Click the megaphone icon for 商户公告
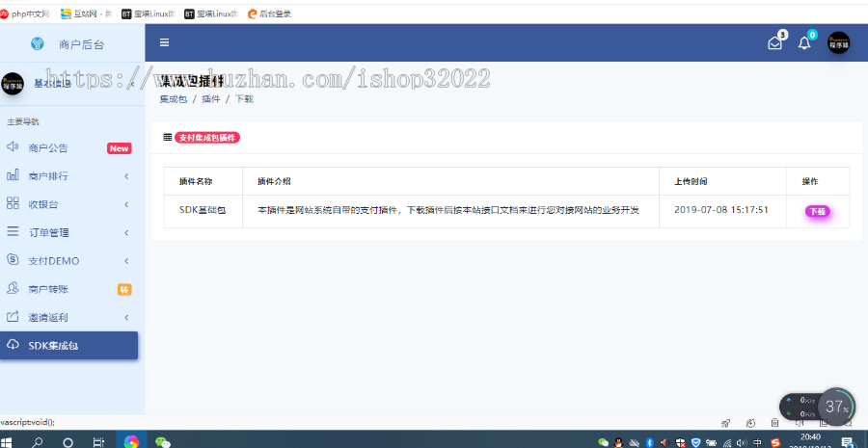The width and height of the screenshot is (868, 448). click(x=13, y=147)
